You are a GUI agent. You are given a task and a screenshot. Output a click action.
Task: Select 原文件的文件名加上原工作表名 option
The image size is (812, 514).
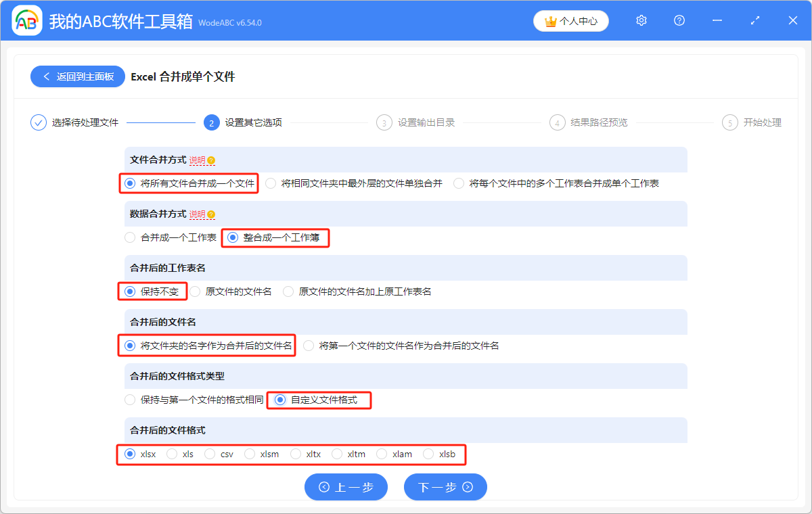coord(288,291)
